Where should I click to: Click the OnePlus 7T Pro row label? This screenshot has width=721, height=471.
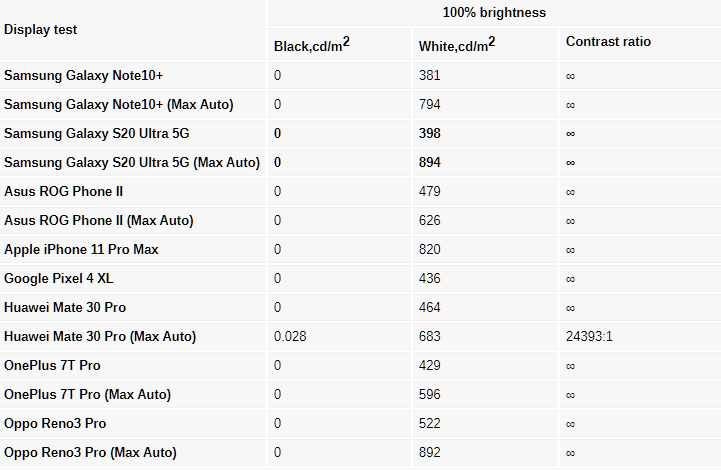coord(52,365)
